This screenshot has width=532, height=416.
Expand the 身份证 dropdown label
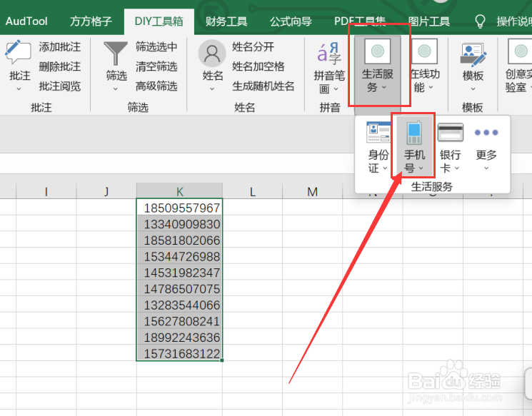pyautogui.click(x=378, y=161)
